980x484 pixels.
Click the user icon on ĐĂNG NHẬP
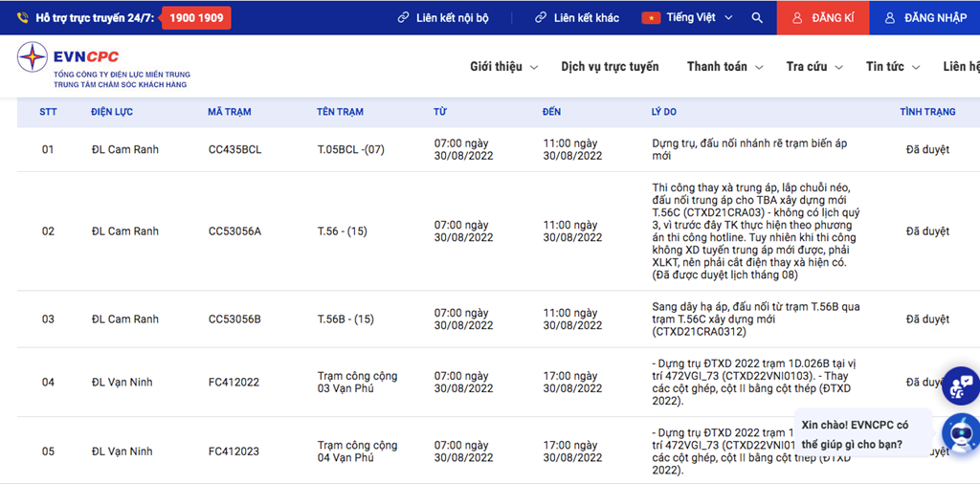pyautogui.click(x=890, y=18)
